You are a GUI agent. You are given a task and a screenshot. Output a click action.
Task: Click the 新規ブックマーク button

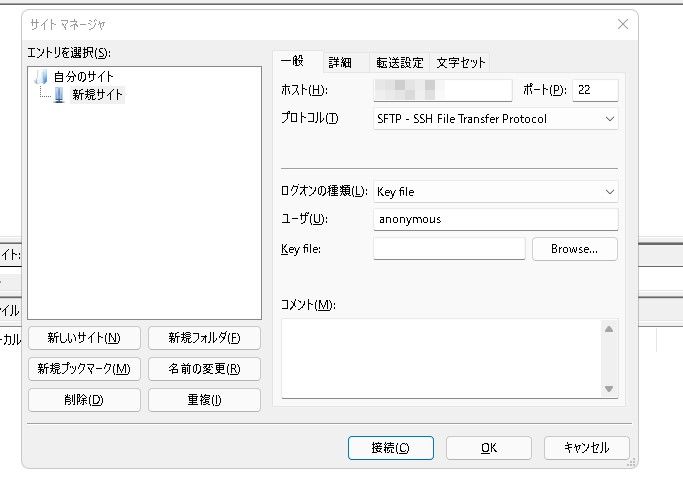[84, 369]
